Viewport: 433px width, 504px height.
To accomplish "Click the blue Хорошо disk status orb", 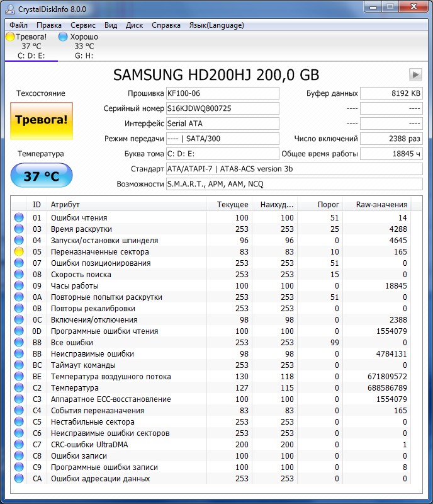I will [63, 37].
